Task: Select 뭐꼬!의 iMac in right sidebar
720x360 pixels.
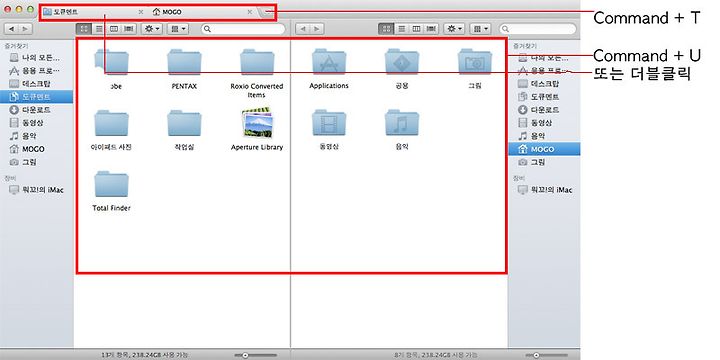Action: point(545,190)
